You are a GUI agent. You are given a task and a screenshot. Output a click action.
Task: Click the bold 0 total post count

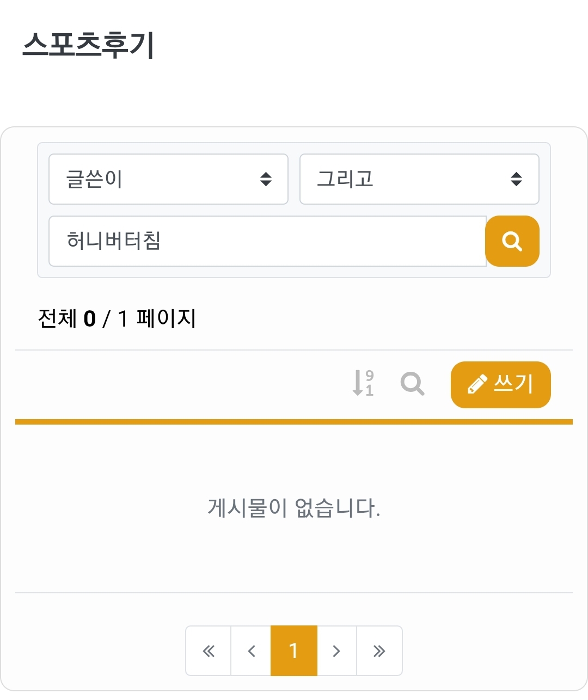[90, 319]
